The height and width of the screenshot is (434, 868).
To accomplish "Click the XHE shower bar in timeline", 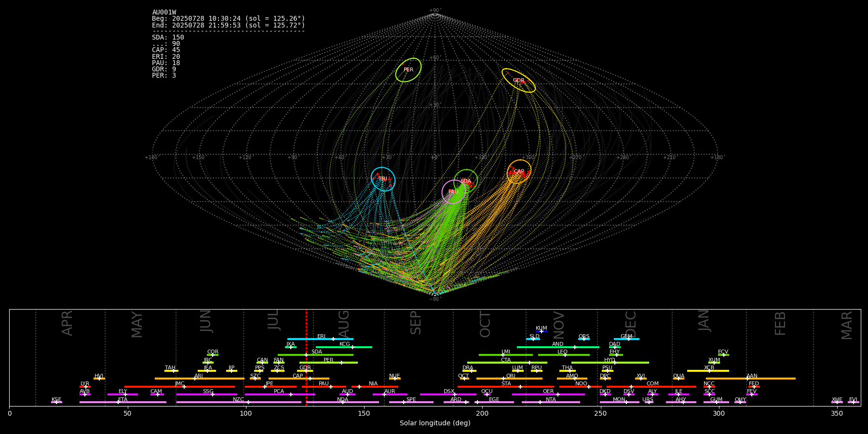I will pyautogui.click(x=837, y=402).
